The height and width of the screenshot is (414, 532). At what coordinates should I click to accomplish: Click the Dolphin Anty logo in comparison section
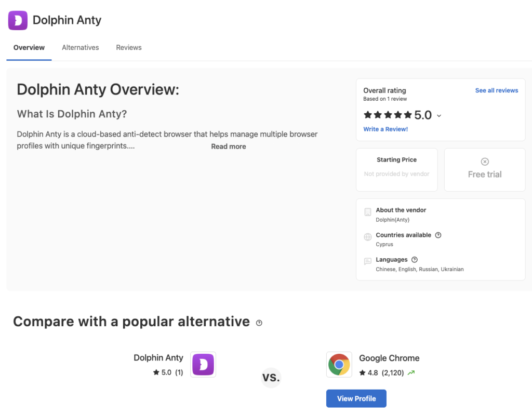(203, 365)
